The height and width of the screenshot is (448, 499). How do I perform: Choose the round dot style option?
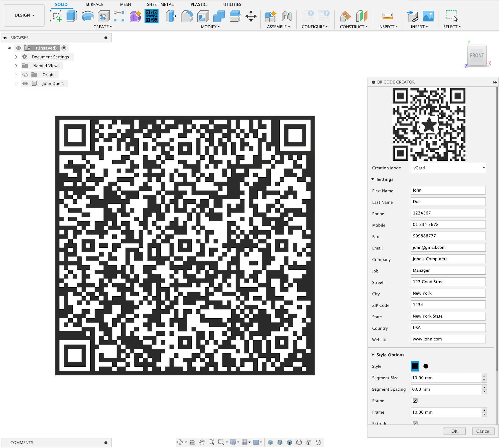[426, 366]
